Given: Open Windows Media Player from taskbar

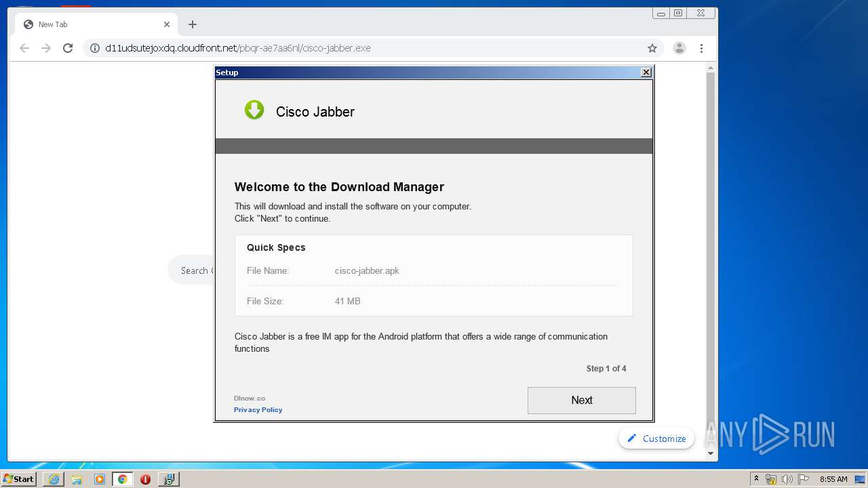Looking at the screenshot, I should (100, 479).
